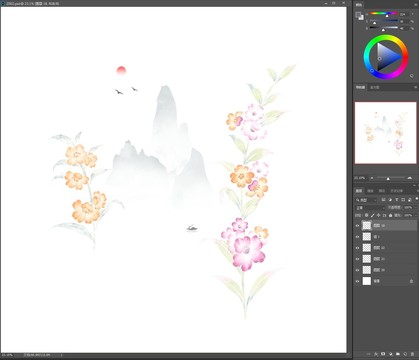Filter layers by adjustment layer icon
The image size is (419, 360).
[x=390, y=200]
